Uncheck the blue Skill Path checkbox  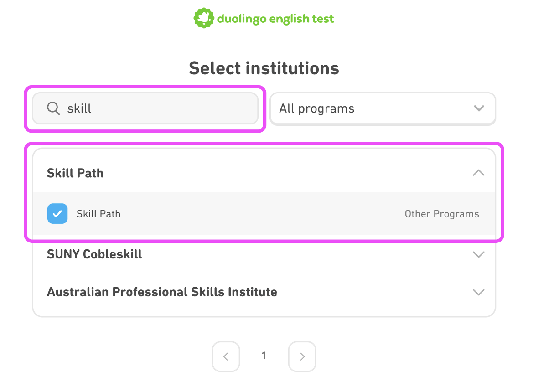pyautogui.click(x=57, y=214)
